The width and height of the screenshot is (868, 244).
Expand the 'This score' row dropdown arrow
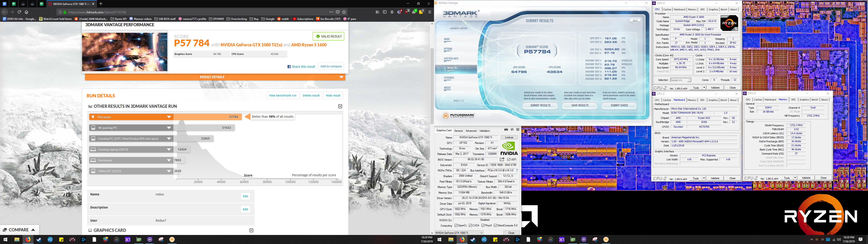coord(169,117)
